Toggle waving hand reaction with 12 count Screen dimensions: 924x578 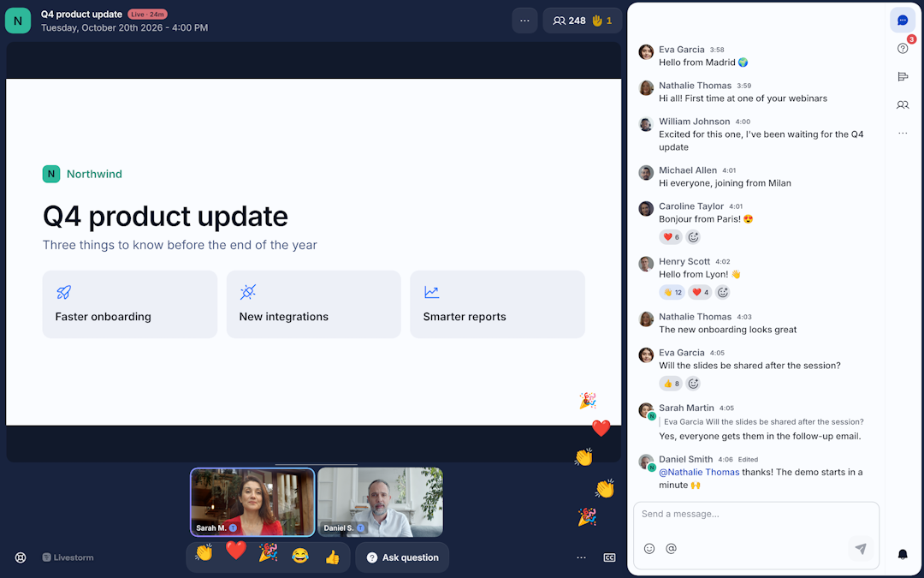[x=672, y=292]
